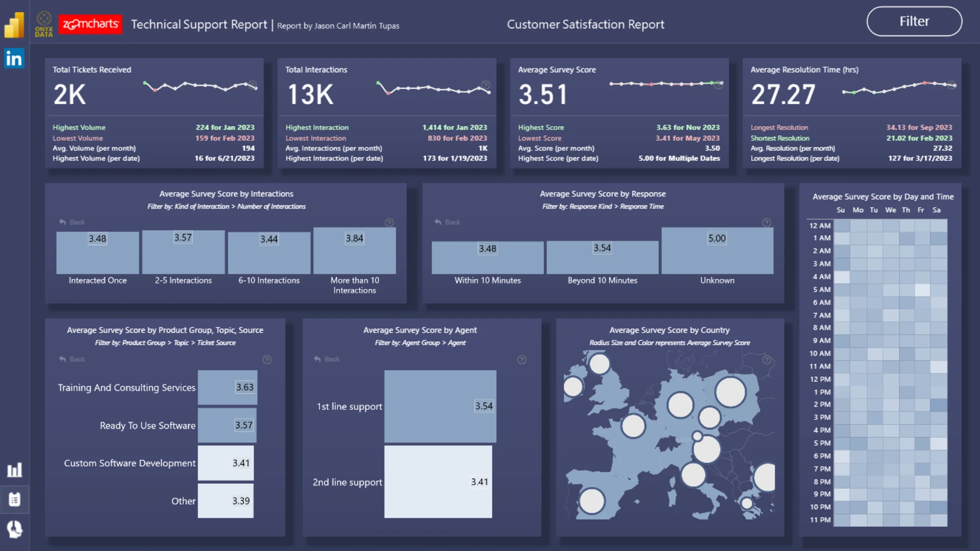Image resolution: width=980 pixels, height=551 pixels.
Task: Click the map bubble over France
Action: click(633, 426)
